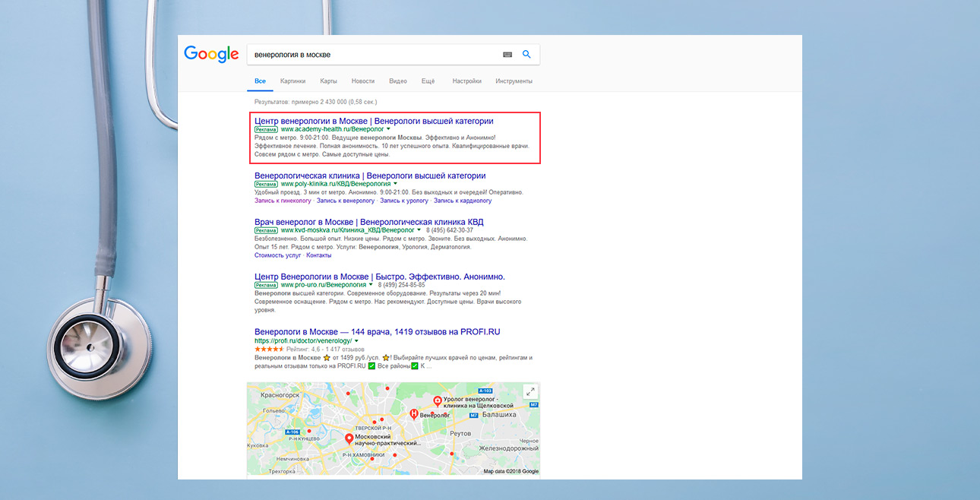Open Запись к венерологу sitelink
The width and height of the screenshot is (980, 500).
[x=346, y=201]
